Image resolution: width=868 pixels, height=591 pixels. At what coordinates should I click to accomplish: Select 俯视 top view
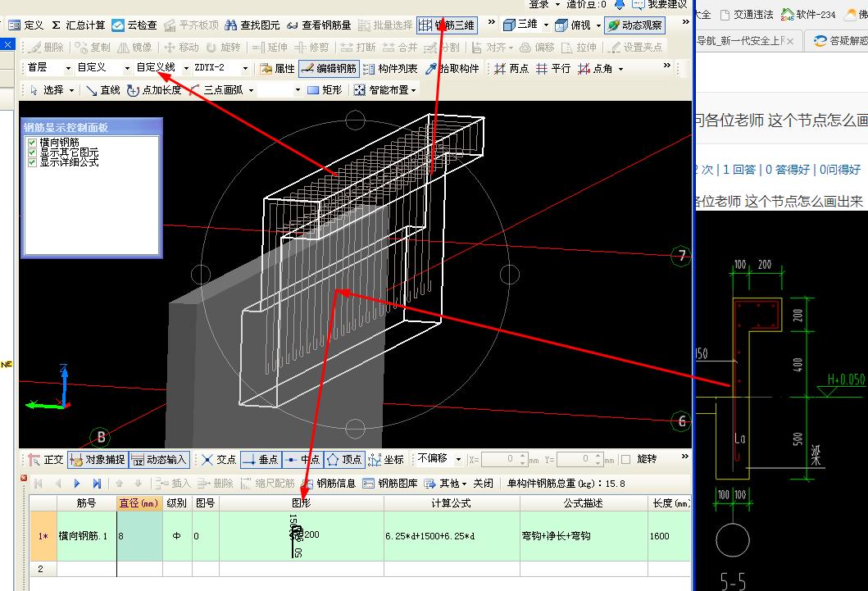click(573, 25)
